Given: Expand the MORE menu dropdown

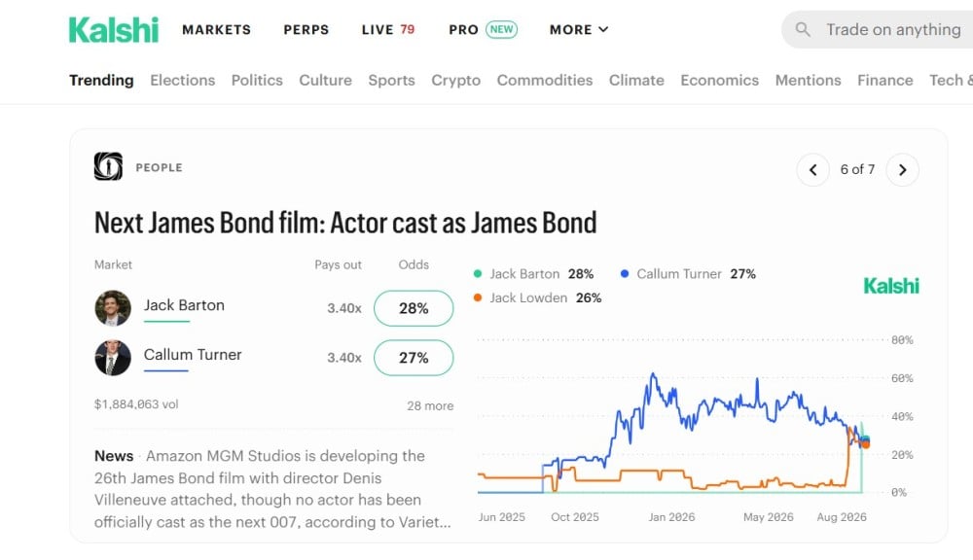Looking at the screenshot, I should coord(579,30).
